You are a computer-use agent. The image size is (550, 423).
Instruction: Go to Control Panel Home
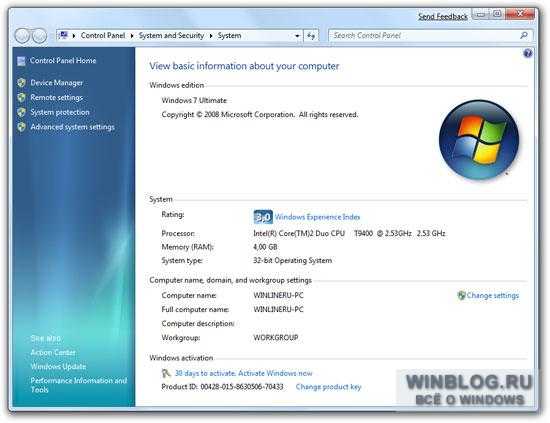tap(63, 60)
